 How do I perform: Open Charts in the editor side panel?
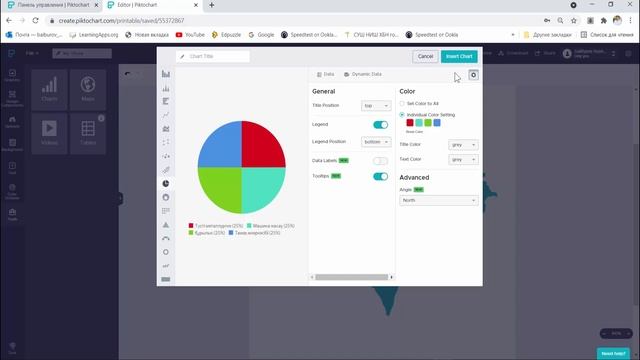[x=49, y=90]
